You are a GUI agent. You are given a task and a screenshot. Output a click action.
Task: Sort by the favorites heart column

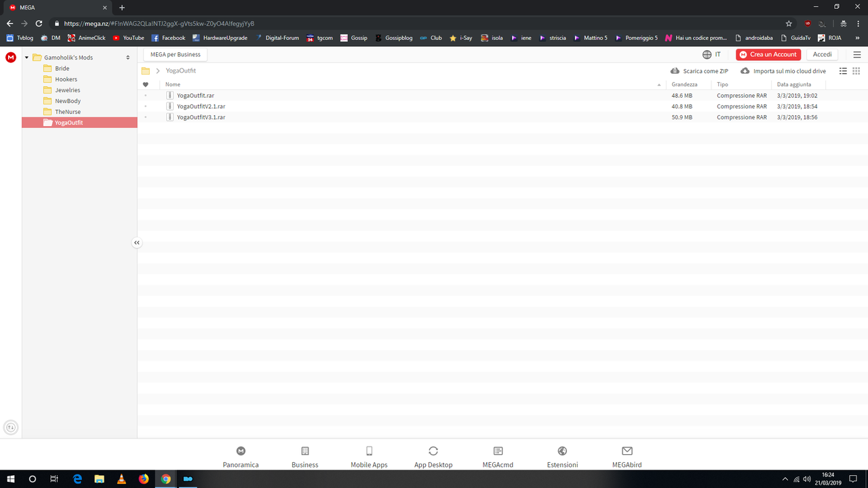[x=146, y=85]
